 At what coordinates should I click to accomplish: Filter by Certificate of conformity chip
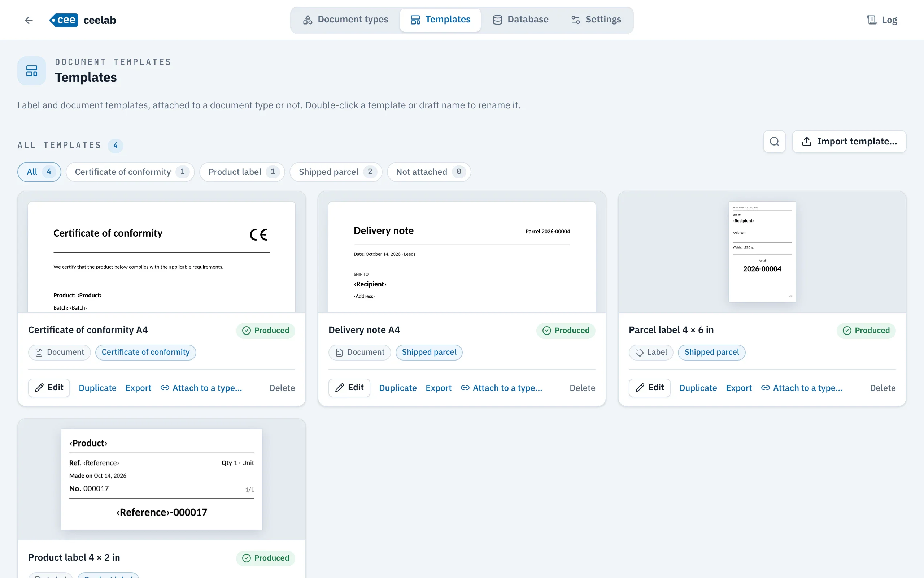(x=130, y=172)
